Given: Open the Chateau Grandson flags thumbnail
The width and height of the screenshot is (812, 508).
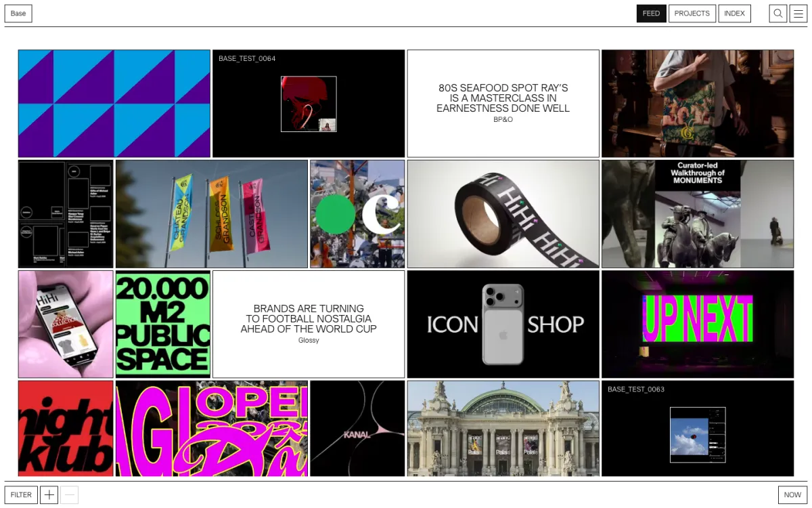Looking at the screenshot, I should pos(212,214).
